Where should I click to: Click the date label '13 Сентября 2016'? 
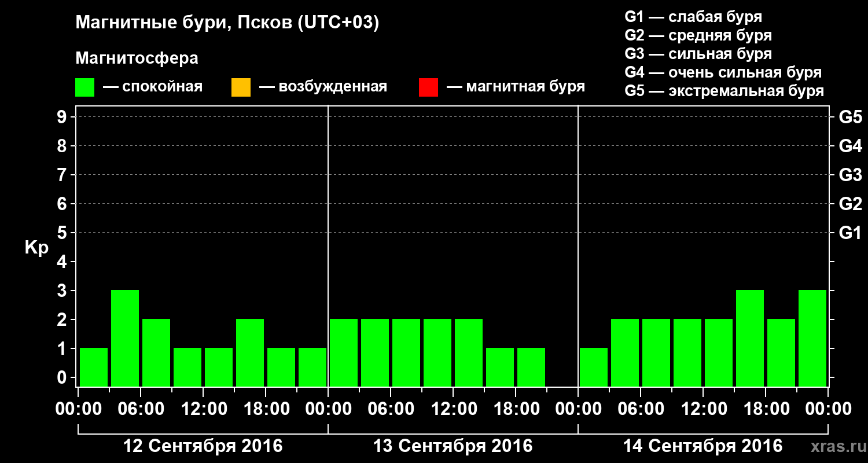453,446
